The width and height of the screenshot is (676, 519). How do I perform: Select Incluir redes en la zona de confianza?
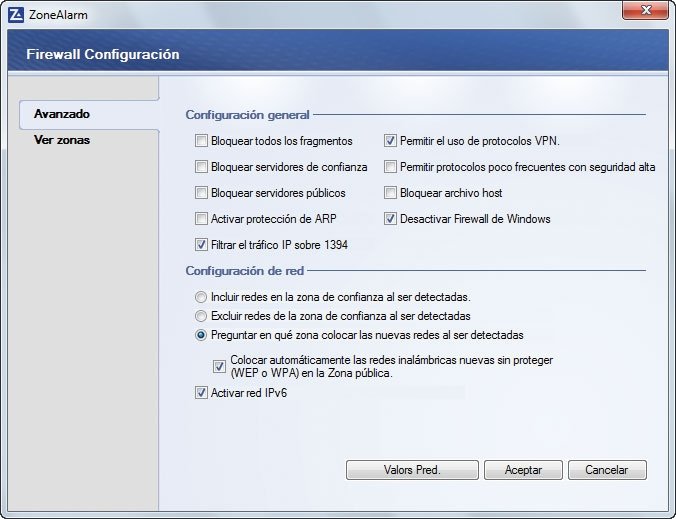[x=201, y=297]
